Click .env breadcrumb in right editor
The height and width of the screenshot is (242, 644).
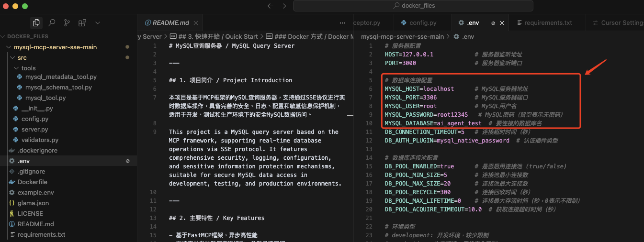[x=463, y=36]
